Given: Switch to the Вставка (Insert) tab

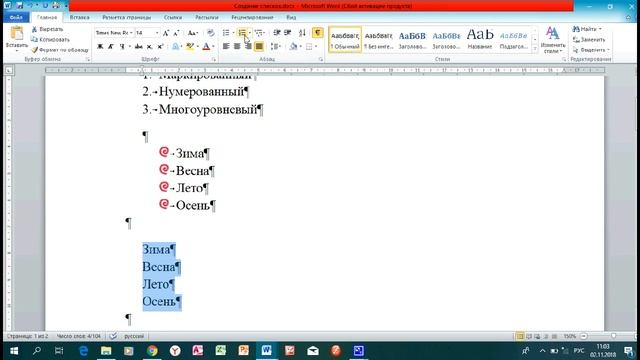Looking at the screenshot, I should [x=80, y=18].
